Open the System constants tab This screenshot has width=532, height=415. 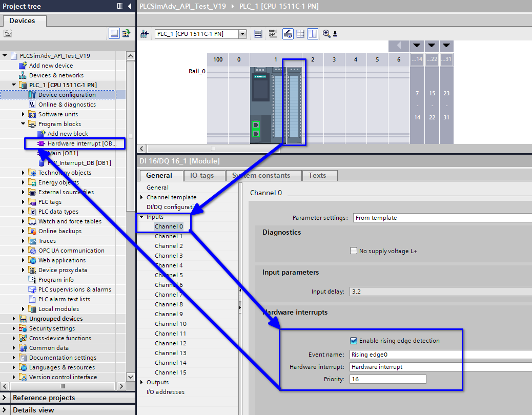tap(261, 175)
